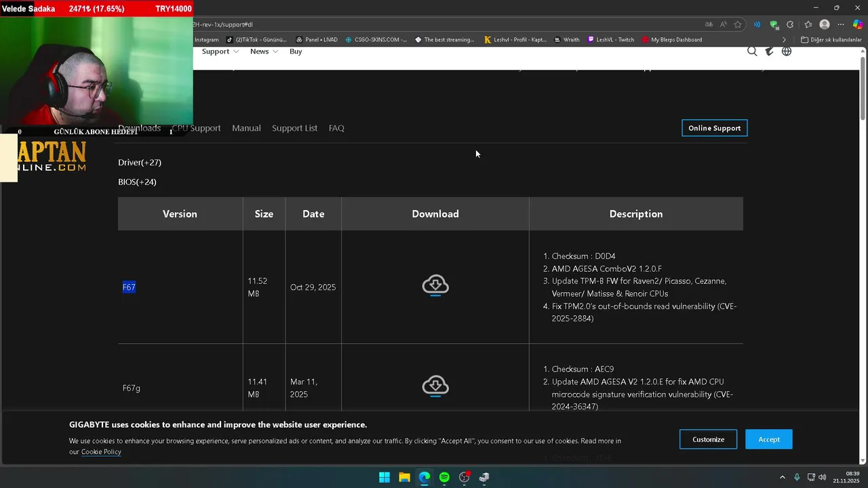Expand the News menu in Gigabyte header

pyautogui.click(x=264, y=52)
